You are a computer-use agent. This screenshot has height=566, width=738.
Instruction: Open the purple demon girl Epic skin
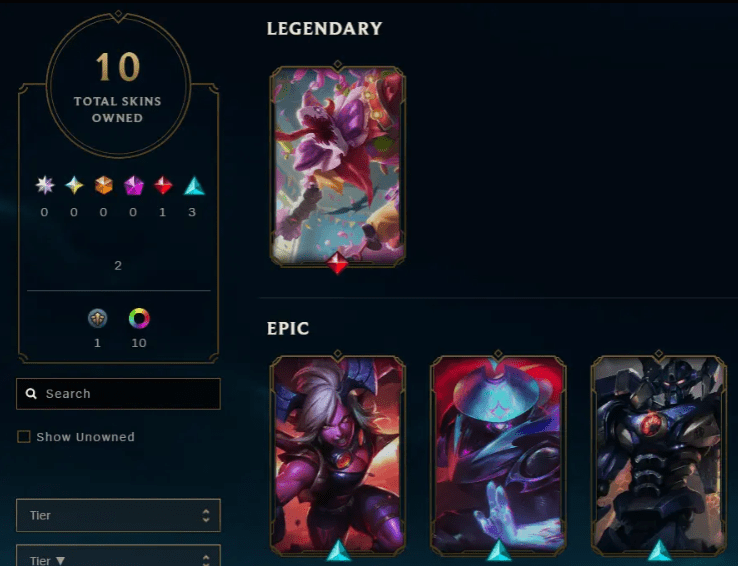[x=337, y=455]
